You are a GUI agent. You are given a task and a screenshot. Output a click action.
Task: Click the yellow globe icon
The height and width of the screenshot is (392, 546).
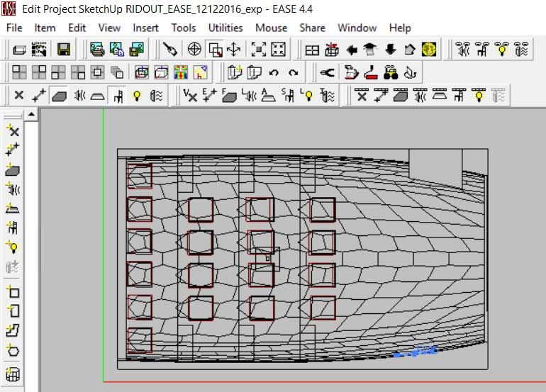tap(429, 50)
